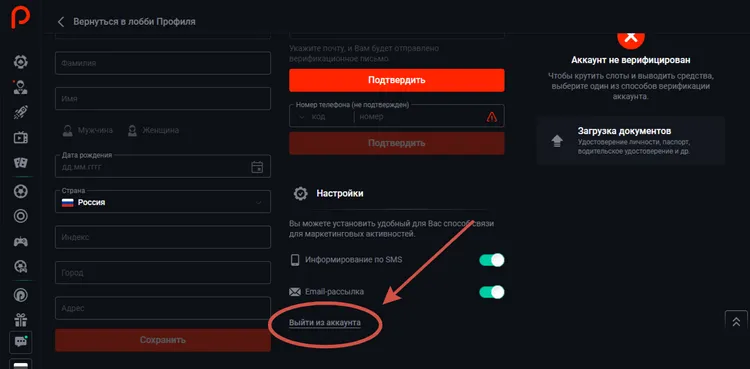Select the playing cards icon in sidebar

point(21,163)
